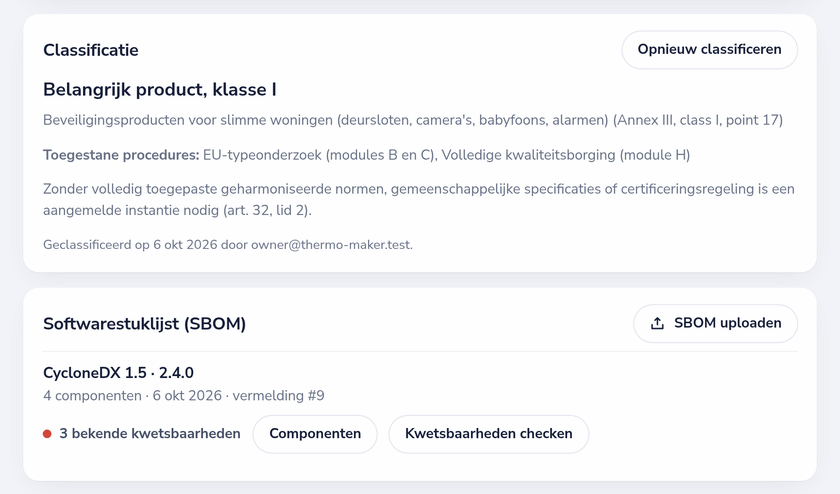Viewport: 840px width, 494px height.
Task: Open the Componenten list
Action: (x=315, y=434)
